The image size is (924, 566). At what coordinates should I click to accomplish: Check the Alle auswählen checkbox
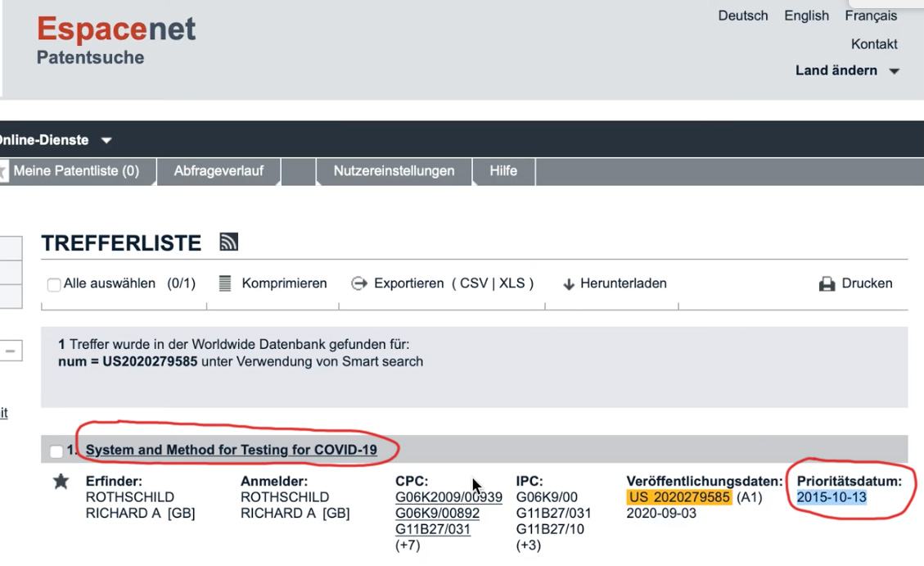54,285
